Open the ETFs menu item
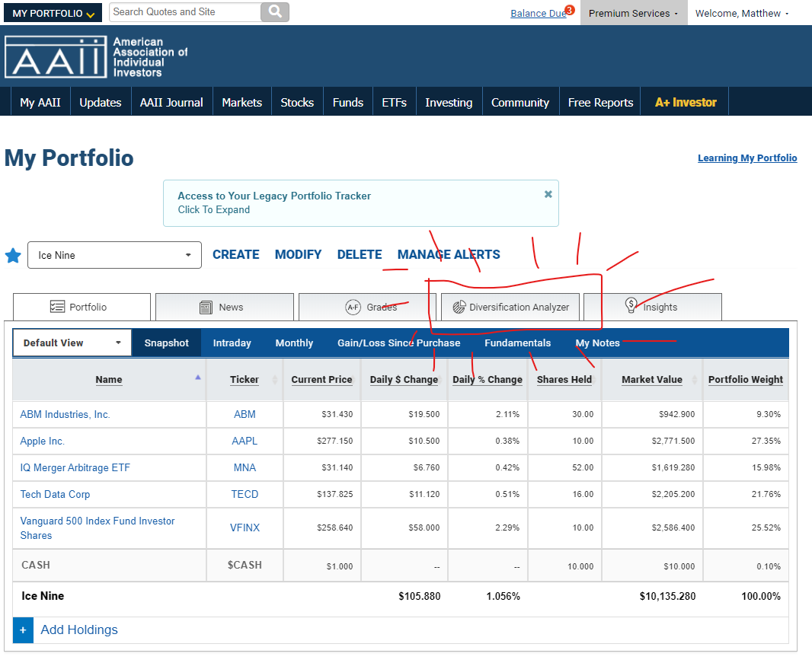 [x=394, y=103]
